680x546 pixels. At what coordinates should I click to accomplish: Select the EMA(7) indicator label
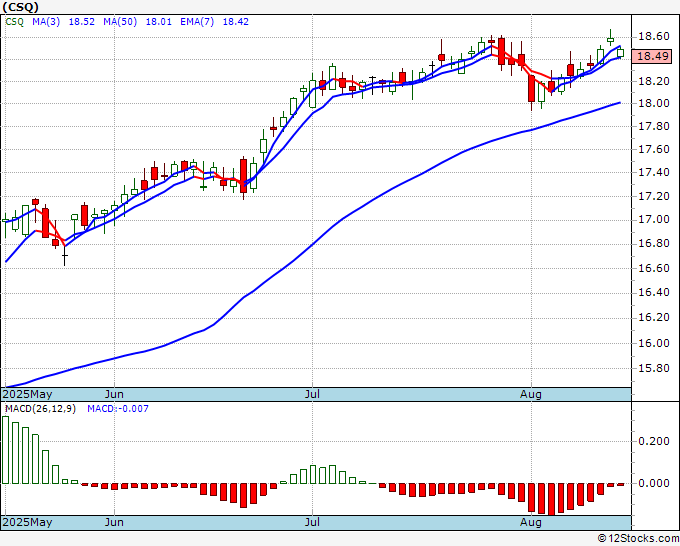(197, 22)
